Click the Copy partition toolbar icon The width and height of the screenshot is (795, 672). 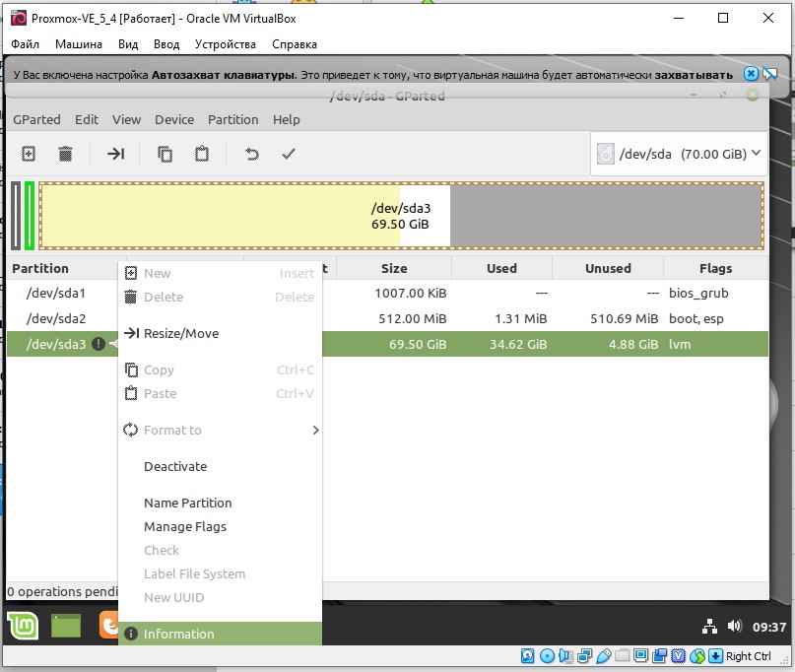[x=165, y=154]
